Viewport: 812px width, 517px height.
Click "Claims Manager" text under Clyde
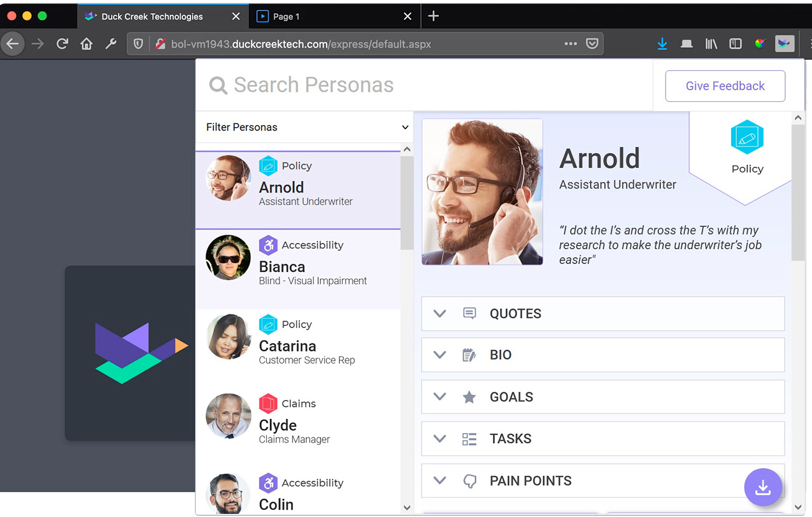(294, 439)
